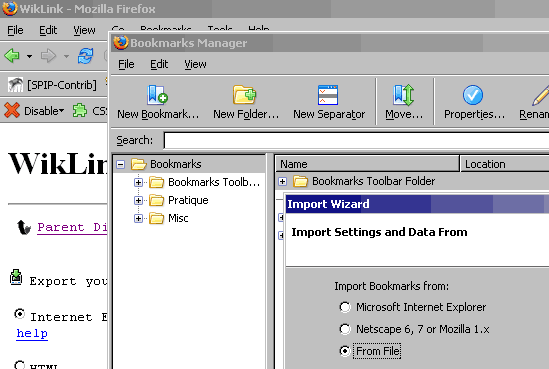Screen dimensions: 549x369
Task: Open Properties with the checkmark icon
Action: pos(473,95)
